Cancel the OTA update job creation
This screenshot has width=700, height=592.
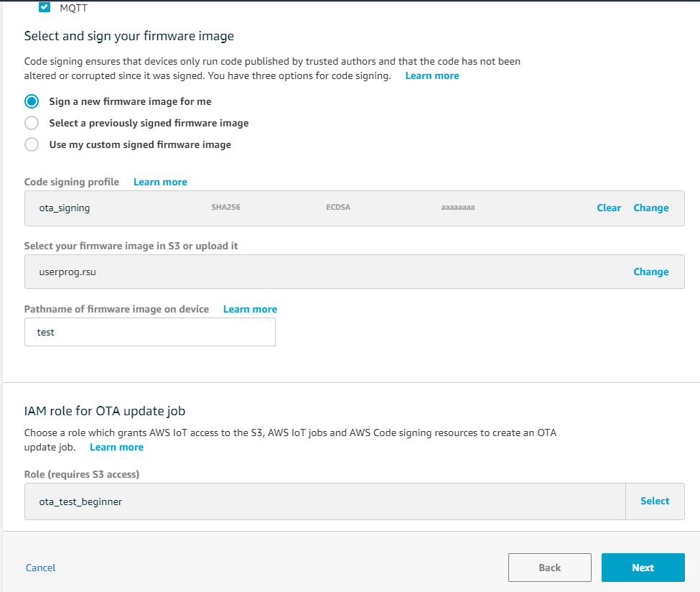(40, 568)
